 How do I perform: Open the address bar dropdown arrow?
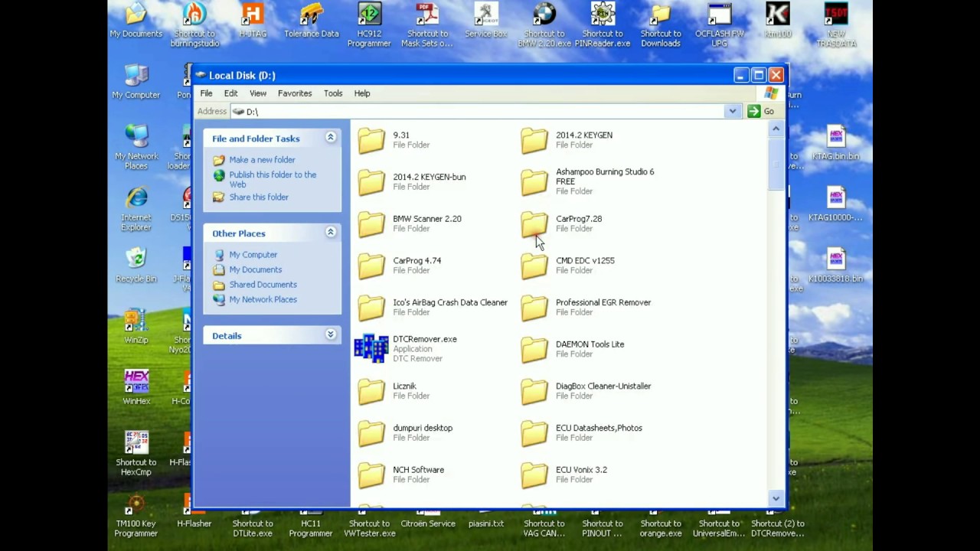[x=733, y=112]
